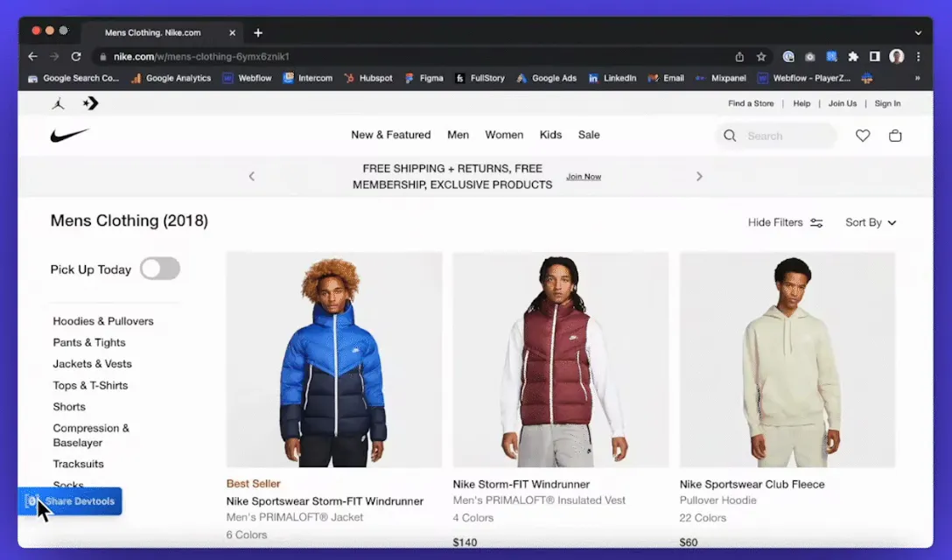Open the Men menu

click(458, 135)
